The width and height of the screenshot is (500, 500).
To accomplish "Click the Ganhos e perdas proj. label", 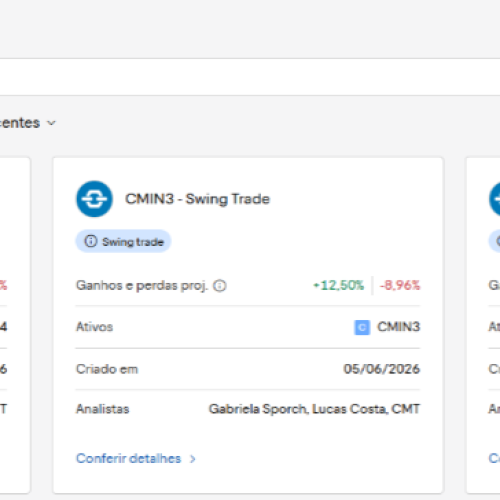I will coord(142,286).
